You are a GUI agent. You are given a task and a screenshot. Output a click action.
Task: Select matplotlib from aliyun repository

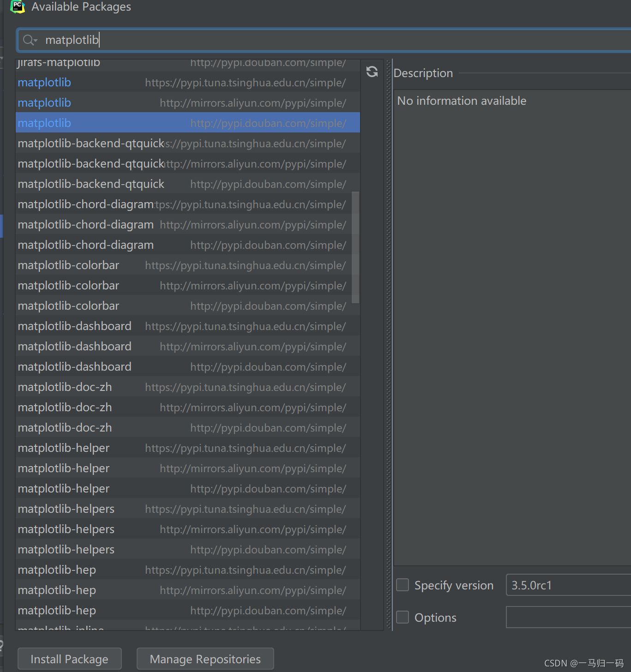click(188, 103)
